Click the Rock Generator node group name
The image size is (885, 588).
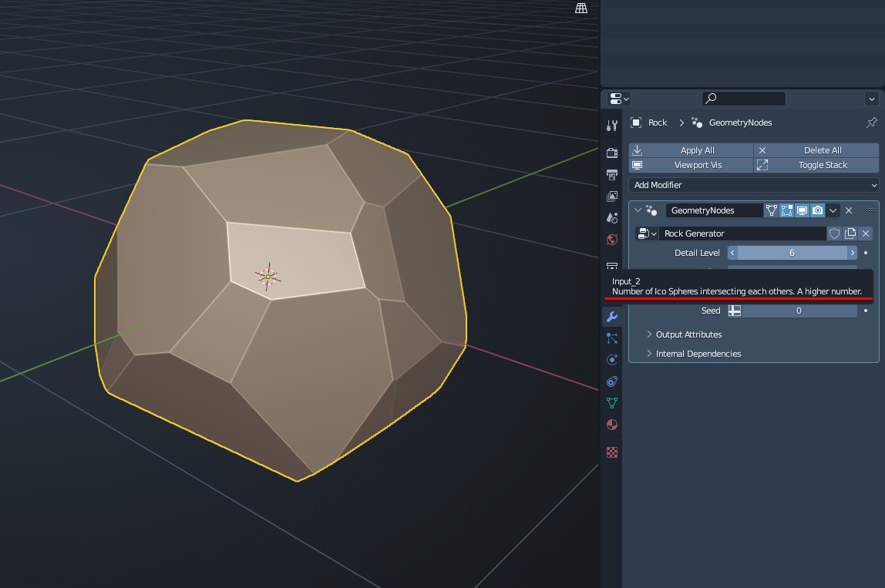pyautogui.click(x=742, y=234)
